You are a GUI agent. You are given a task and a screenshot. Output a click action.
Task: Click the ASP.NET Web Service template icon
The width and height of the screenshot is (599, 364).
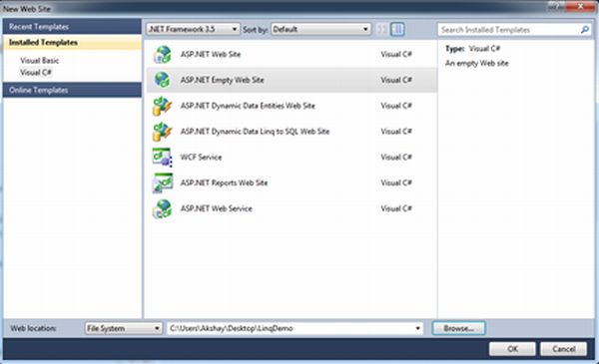tap(162, 208)
